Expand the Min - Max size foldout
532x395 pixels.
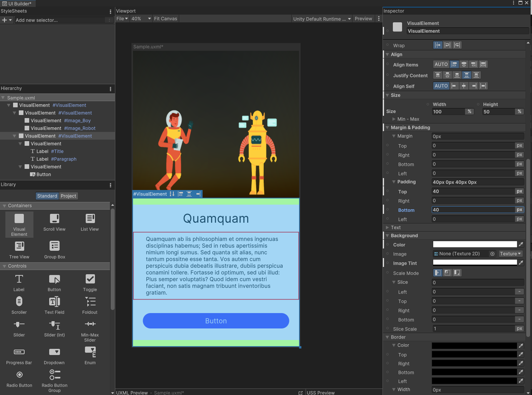tap(394, 119)
